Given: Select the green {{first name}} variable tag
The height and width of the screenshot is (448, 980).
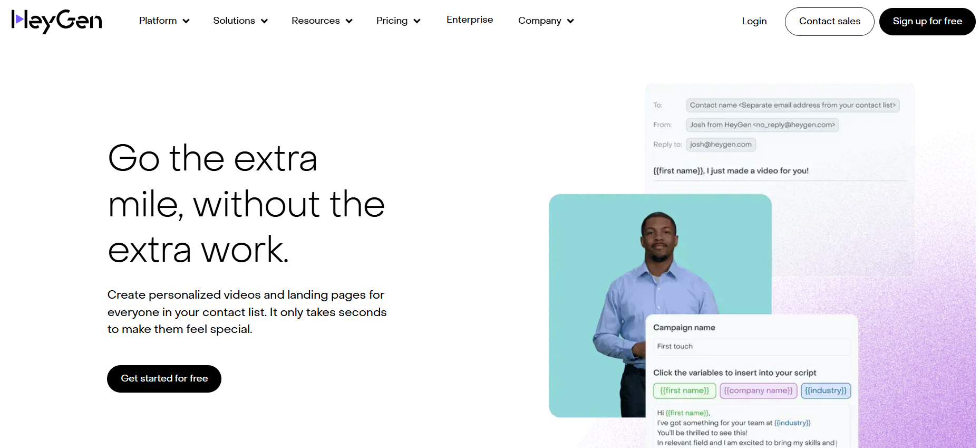Looking at the screenshot, I should click(684, 390).
